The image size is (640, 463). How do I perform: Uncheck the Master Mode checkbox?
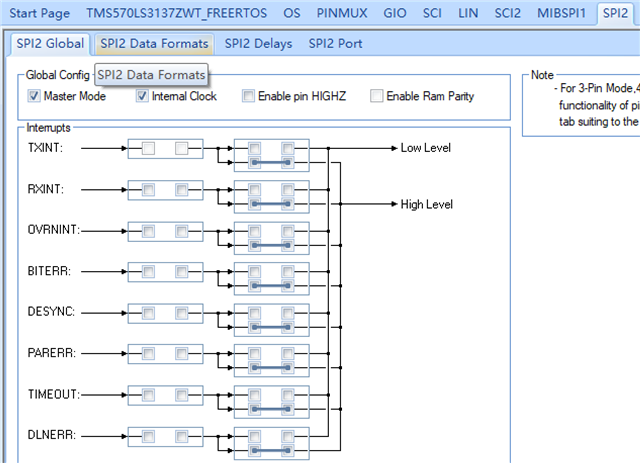(x=34, y=96)
